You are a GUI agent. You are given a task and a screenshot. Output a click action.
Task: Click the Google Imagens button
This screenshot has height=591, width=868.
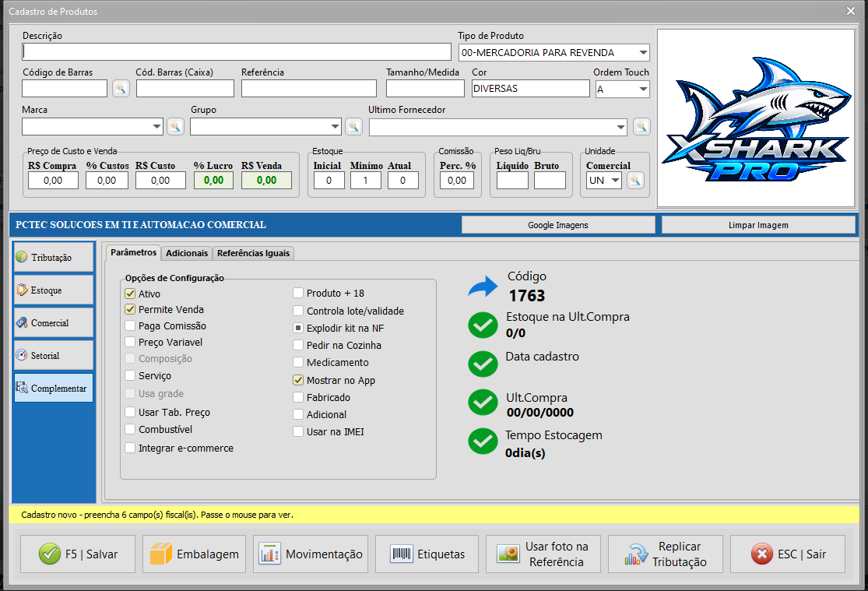coord(558,225)
